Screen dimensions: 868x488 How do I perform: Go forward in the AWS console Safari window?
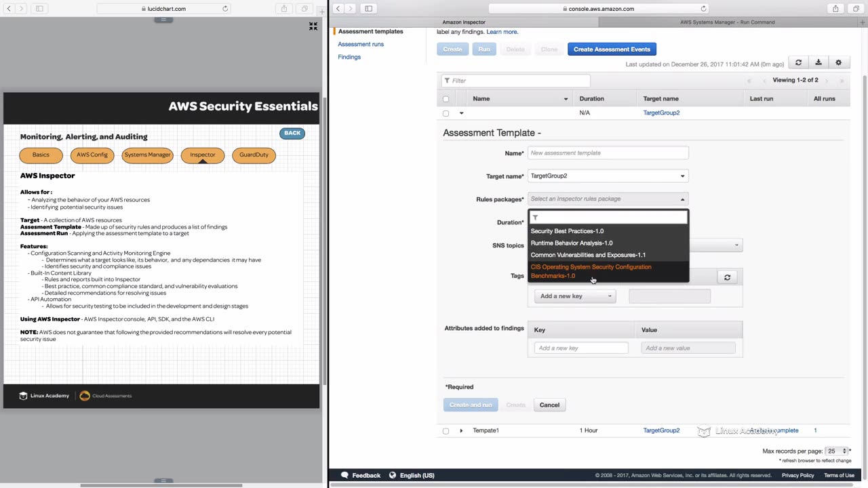tap(351, 9)
